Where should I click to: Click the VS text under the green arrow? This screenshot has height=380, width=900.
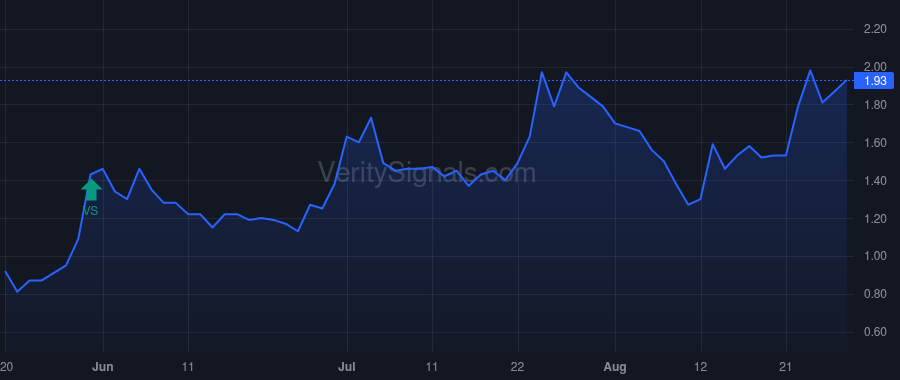click(x=91, y=211)
